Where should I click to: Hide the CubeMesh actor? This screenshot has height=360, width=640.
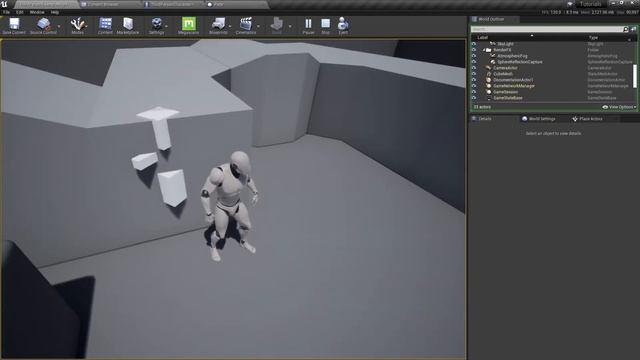[474, 74]
